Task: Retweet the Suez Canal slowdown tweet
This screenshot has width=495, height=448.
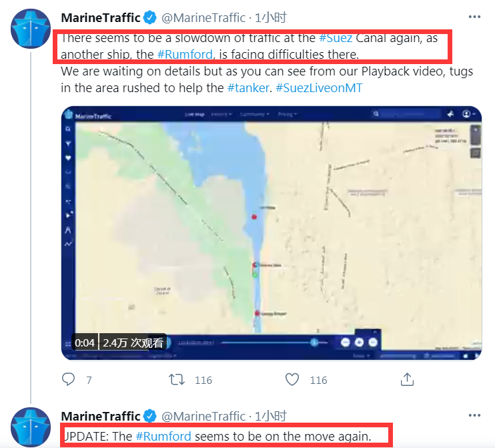Action: pos(177,379)
